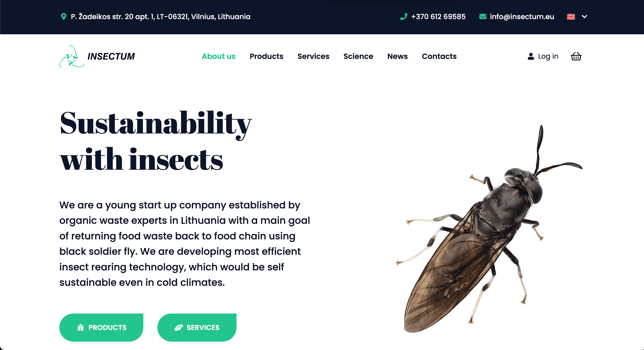The image size is (644, 350).
Task: Click the location pin icon beside the address
Action: click(64, 16)
